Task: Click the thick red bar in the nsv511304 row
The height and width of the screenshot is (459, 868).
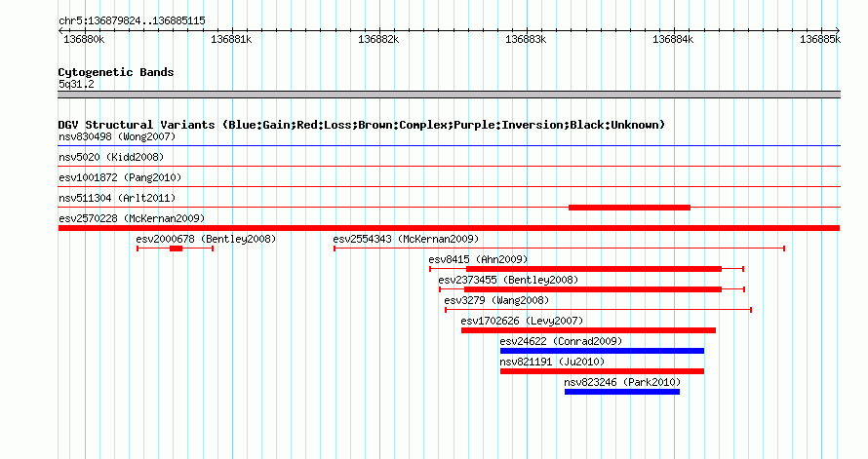Action: [629, 208]
